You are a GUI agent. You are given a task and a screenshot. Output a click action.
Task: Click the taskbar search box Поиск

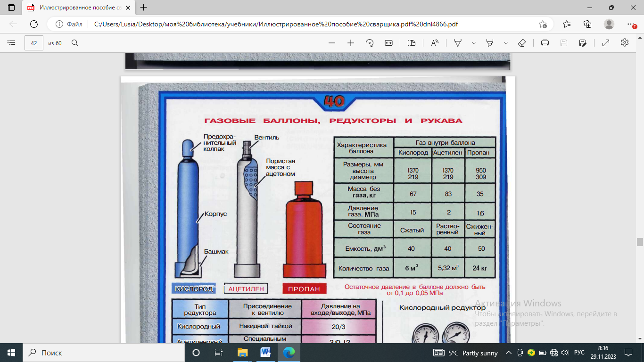click(104, 353)
